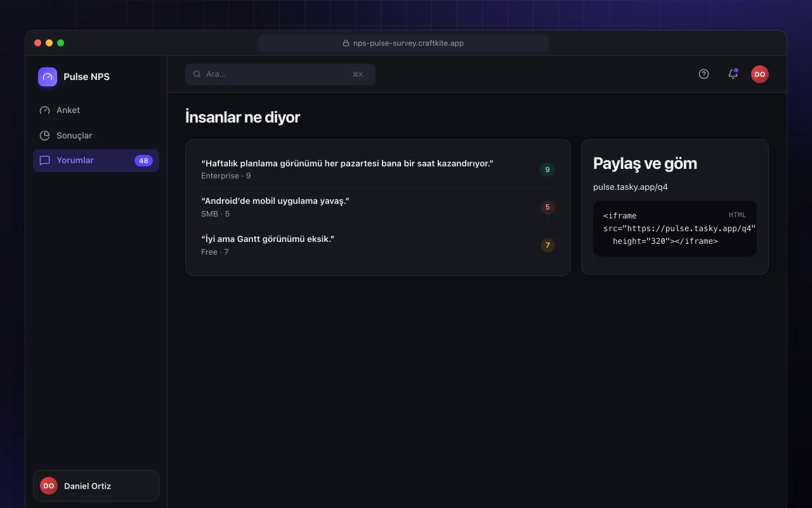Switch to Sonuçlar in sidebar
Screen dimensions: 812x508
(96, 135)
